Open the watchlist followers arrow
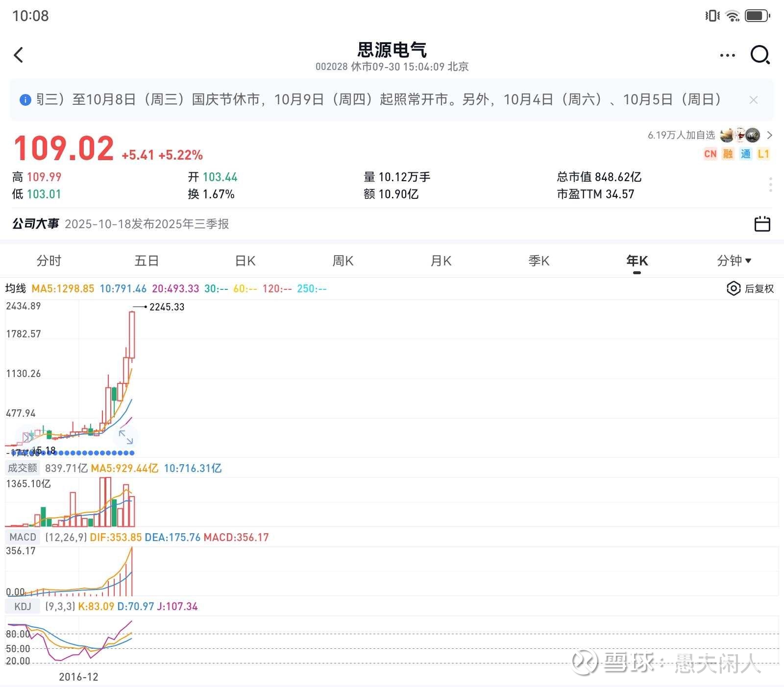This screenshot has width=784, height=687. 769,135
